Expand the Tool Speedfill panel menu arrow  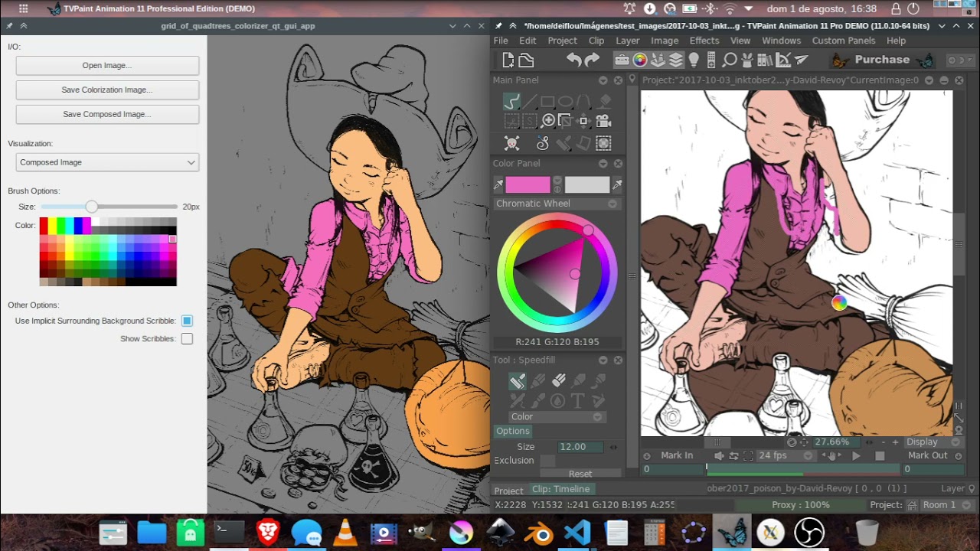coord(603,360)
